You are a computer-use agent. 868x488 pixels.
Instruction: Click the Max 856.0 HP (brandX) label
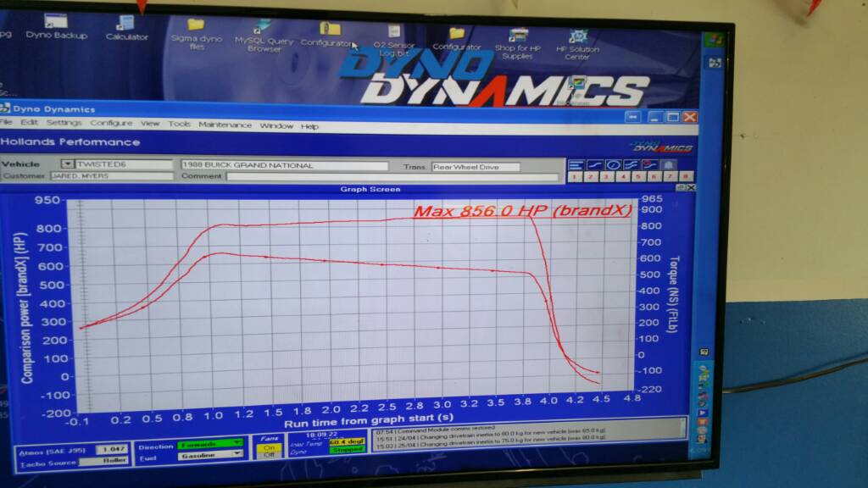point(522,211)
